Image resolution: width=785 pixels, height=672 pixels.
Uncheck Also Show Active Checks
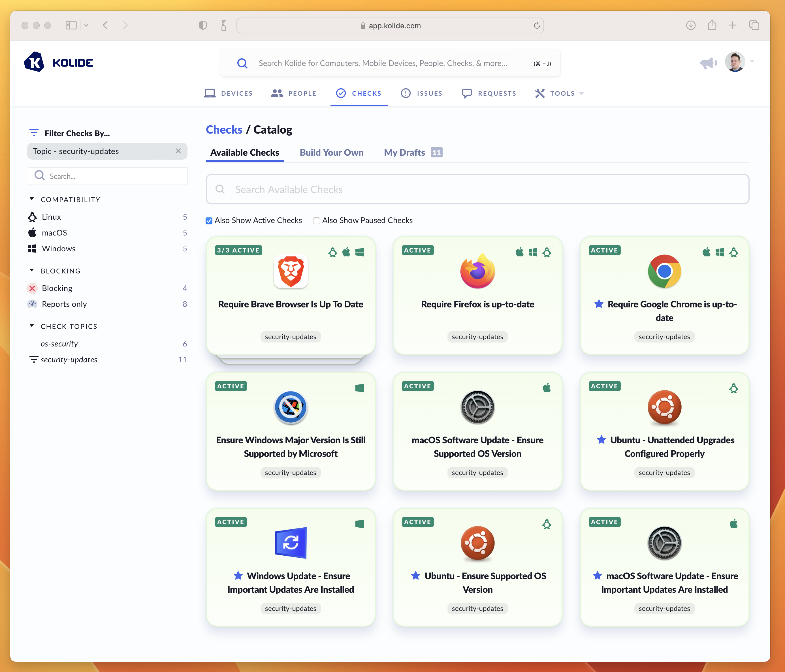point(209,221)
